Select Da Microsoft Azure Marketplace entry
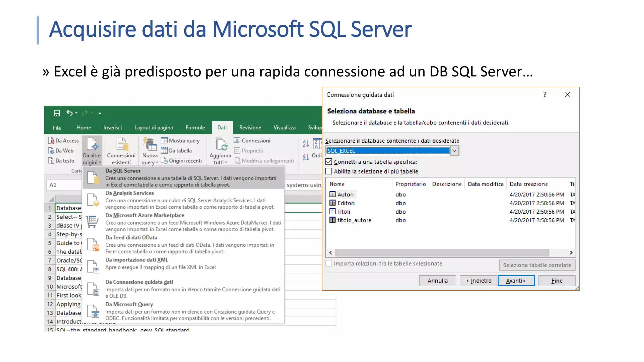Image resolution: width=644 pixels, height=362 pixels. coord(183,222)
